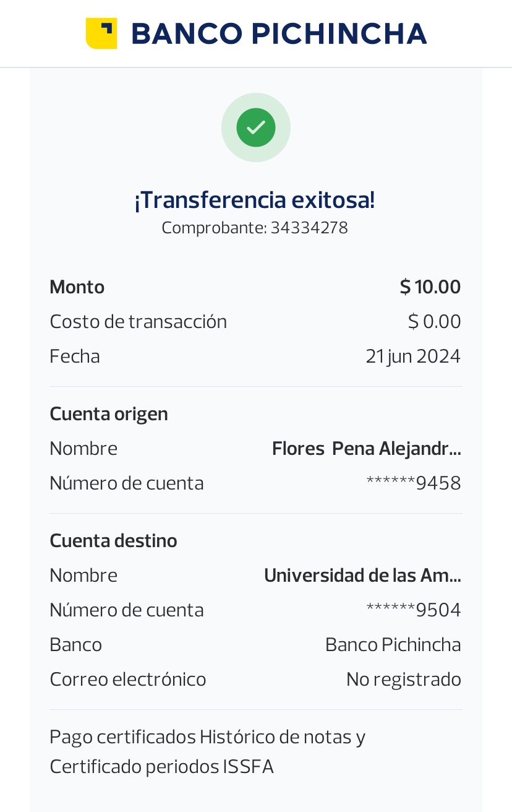Click the Pago certificados description text
The image size is (512, 812).
pyautogui.click(x=207, y=752)
